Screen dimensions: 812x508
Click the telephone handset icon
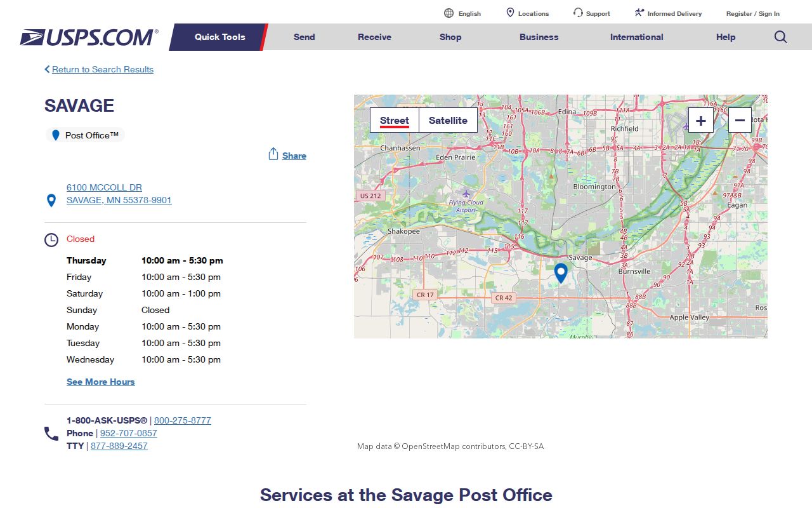pos(51,434)
